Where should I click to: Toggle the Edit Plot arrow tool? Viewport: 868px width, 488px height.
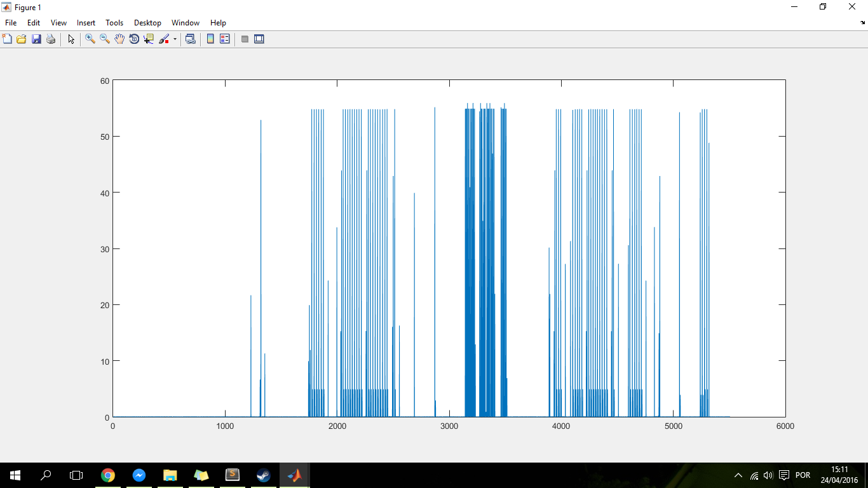[x=71, y=39]
